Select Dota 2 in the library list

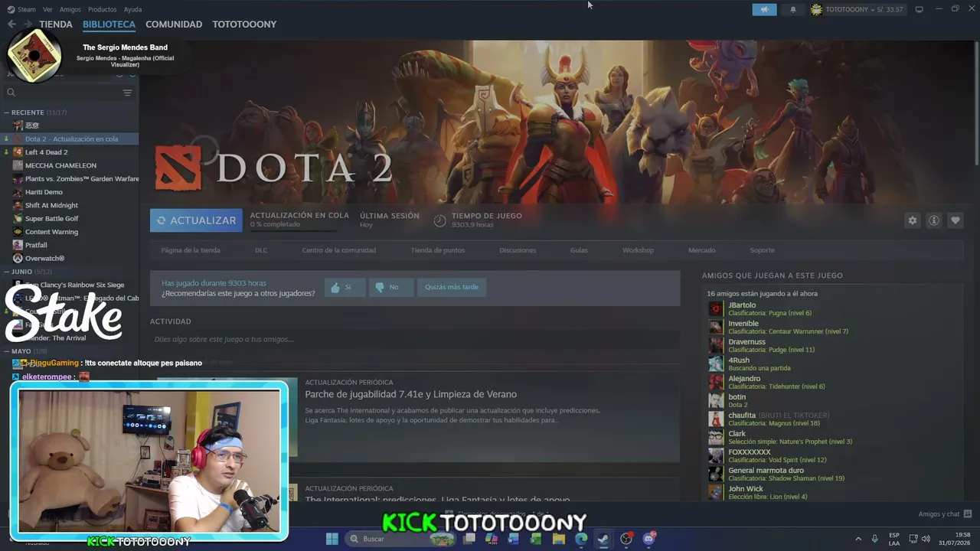coord(71,139)
